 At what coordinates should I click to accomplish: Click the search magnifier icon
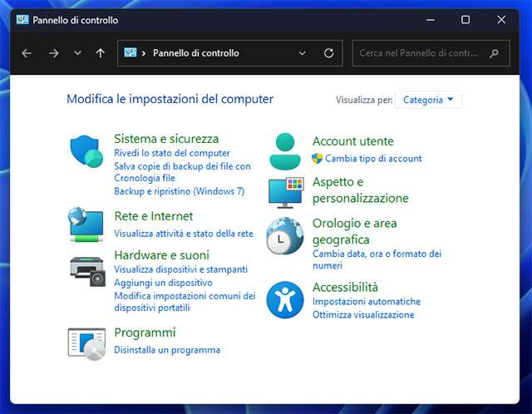pyautogui.click(x=494, y=53)
